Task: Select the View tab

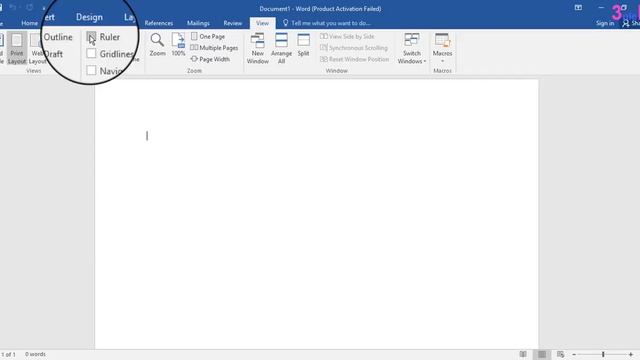Action: [x=262, y=23]
